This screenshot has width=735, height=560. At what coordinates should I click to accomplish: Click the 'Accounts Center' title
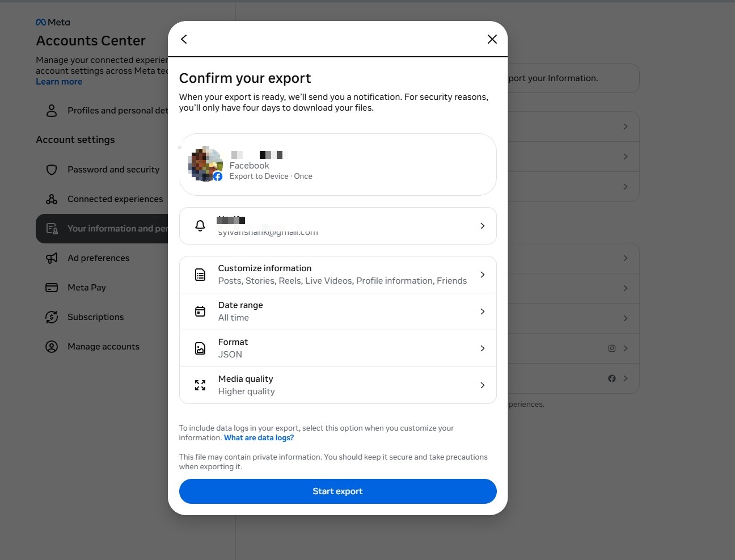[91, 41]
